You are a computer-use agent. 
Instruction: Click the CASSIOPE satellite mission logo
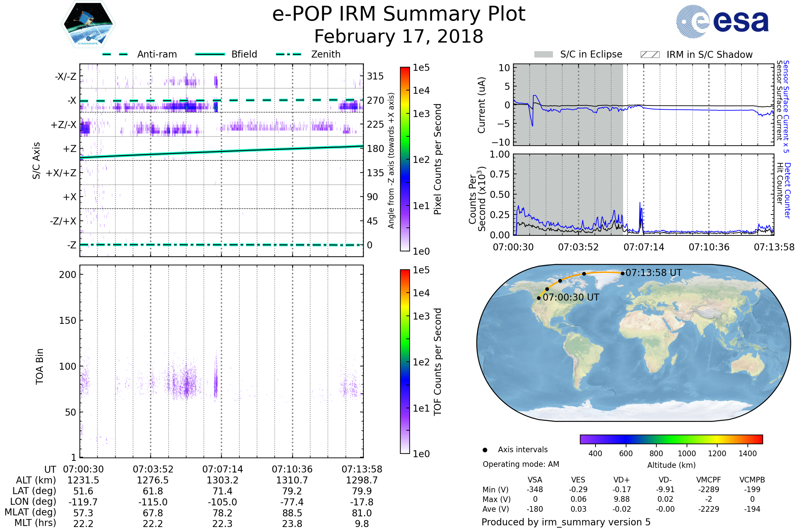(88, 24)
